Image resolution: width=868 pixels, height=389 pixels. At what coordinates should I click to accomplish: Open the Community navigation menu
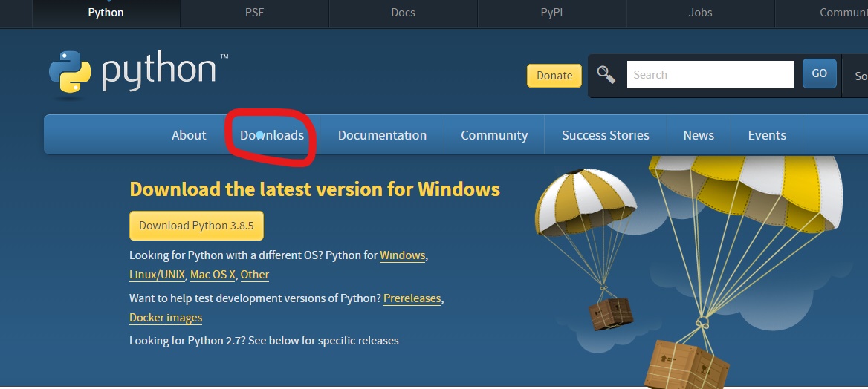pos(494,135)
